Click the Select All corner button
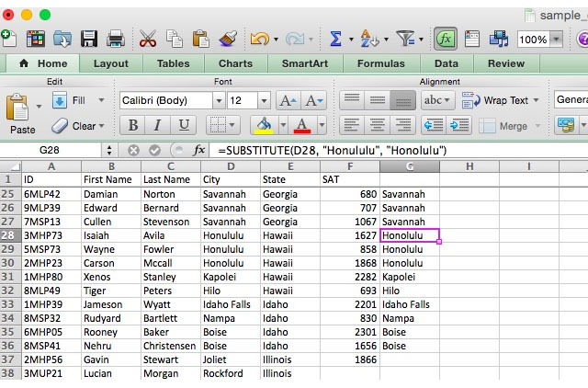This screenshot has height=388, width=588. [x=10, y=166]
